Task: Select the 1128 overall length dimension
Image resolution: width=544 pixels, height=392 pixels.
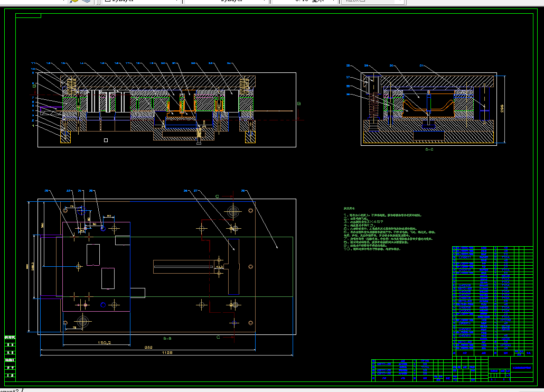Action: [x=167, y=352]
